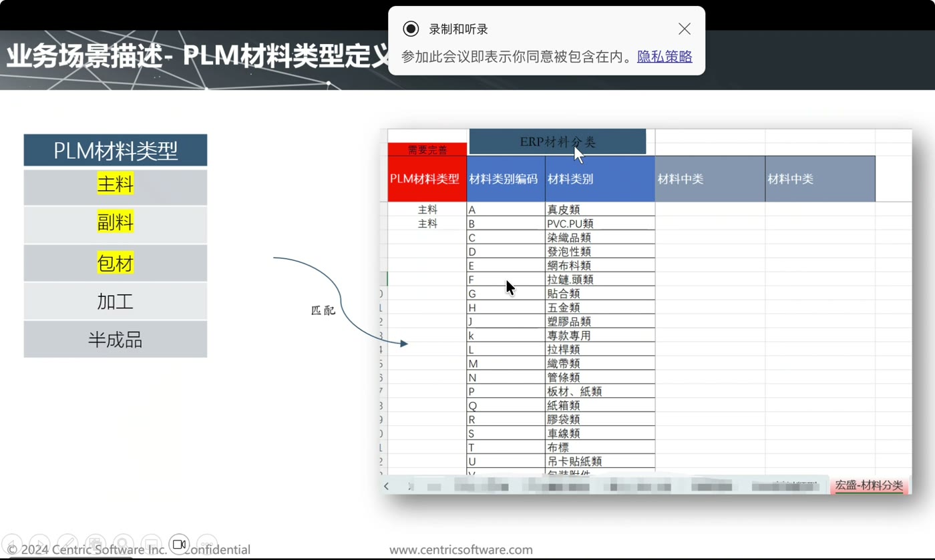Click the 網布料類 cell
The width and height of the screenshot is (935, 560).
tap(600, 266)
